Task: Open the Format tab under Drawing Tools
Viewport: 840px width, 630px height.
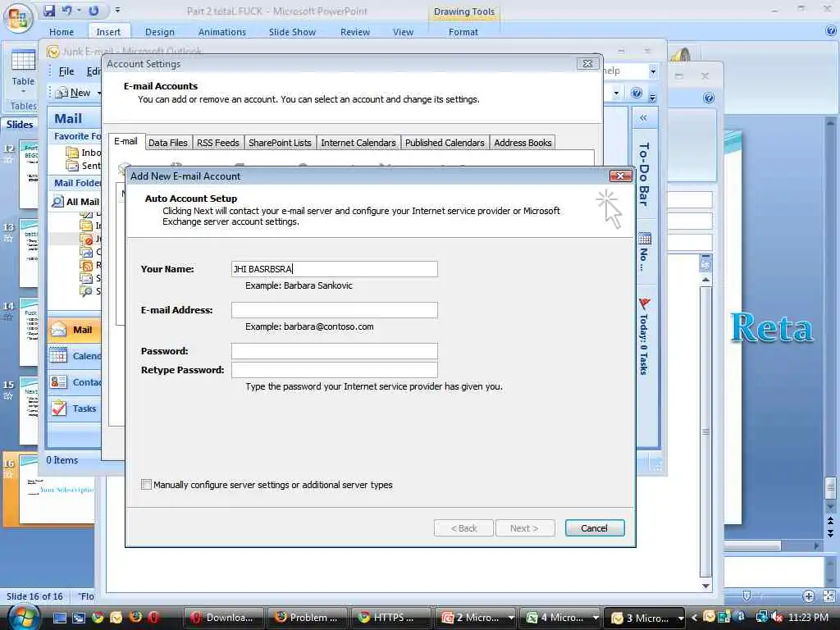Action: click(x=463, y=32)
